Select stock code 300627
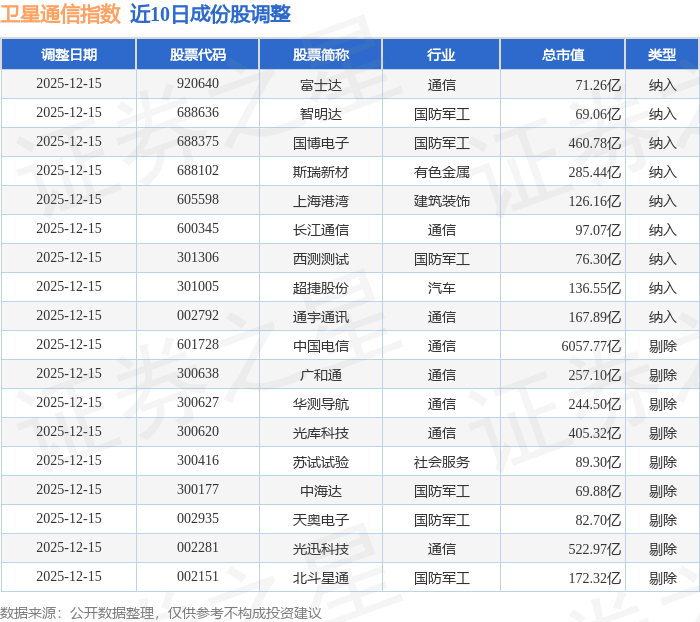The width and height of the screenshot is (700, 622). [198, 403]
